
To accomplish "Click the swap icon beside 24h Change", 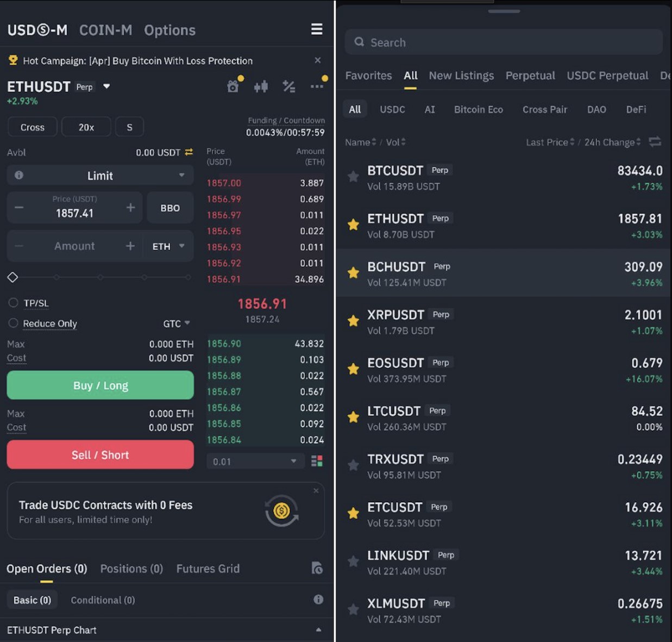I will [x=655, y=142].
